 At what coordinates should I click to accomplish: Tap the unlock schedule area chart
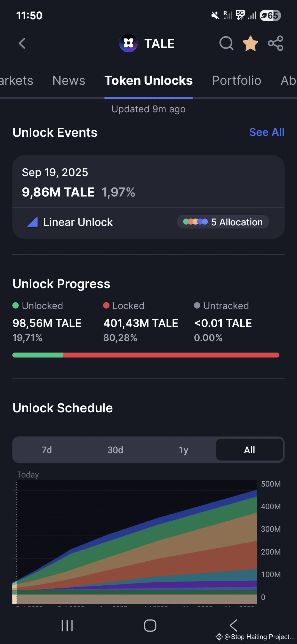click(x=135, y=542)
